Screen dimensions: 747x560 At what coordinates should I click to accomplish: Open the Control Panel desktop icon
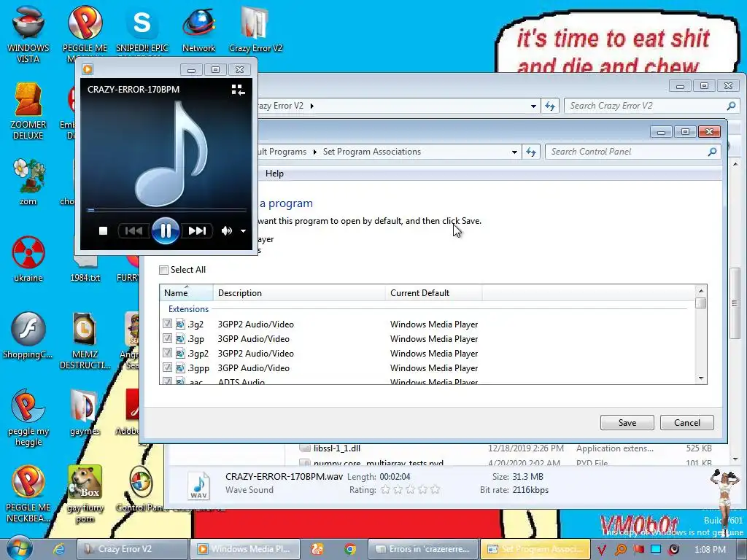(141, 489)
